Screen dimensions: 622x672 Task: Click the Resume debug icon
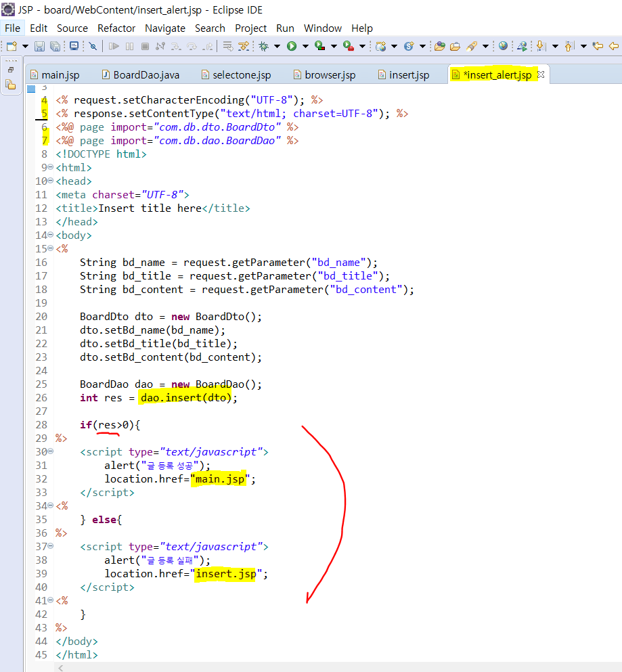point(114,46)
